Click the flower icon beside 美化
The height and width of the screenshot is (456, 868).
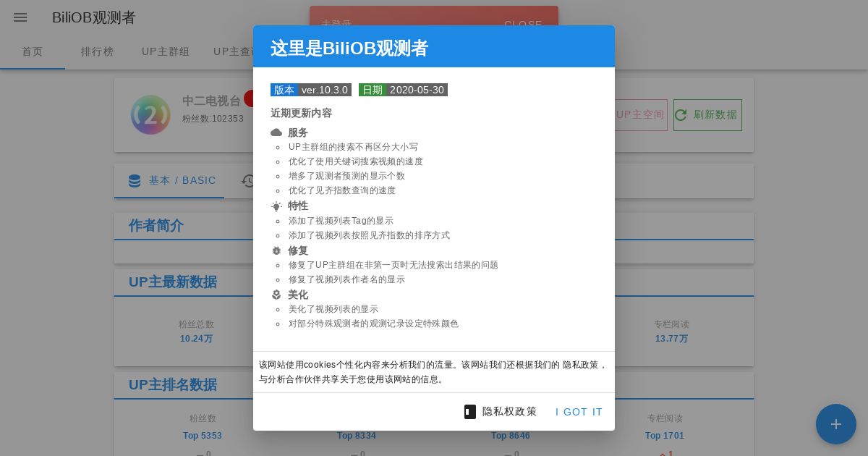pyautogui.click(x=276, y=295)
